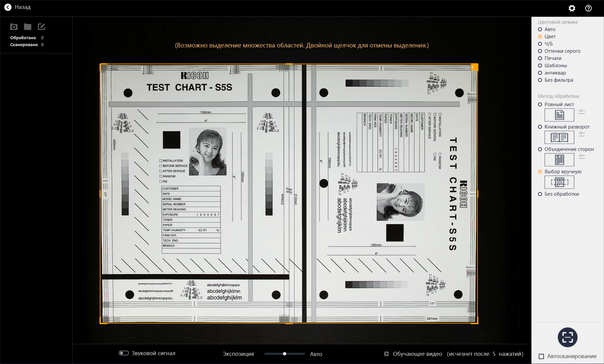Open adjustment sliders beside Книжный разворот
The height and width of the screenshot is (364, 604).
pos(582,134)
